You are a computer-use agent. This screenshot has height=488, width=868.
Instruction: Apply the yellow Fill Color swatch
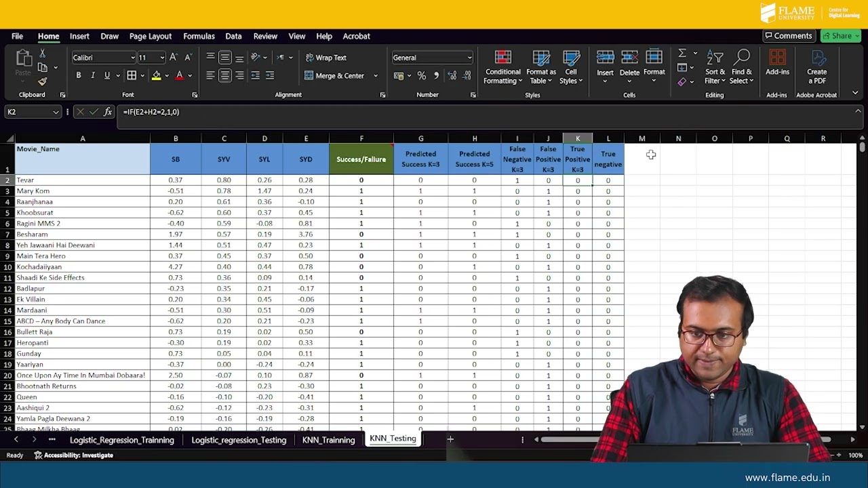(x=156, y=75)
